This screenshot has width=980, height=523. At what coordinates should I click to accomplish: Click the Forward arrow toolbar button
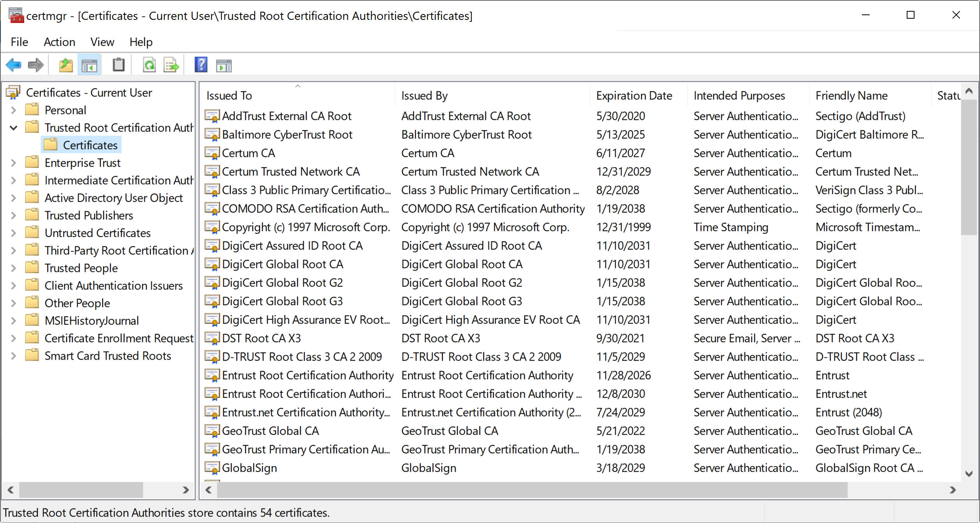click(36, 65)
